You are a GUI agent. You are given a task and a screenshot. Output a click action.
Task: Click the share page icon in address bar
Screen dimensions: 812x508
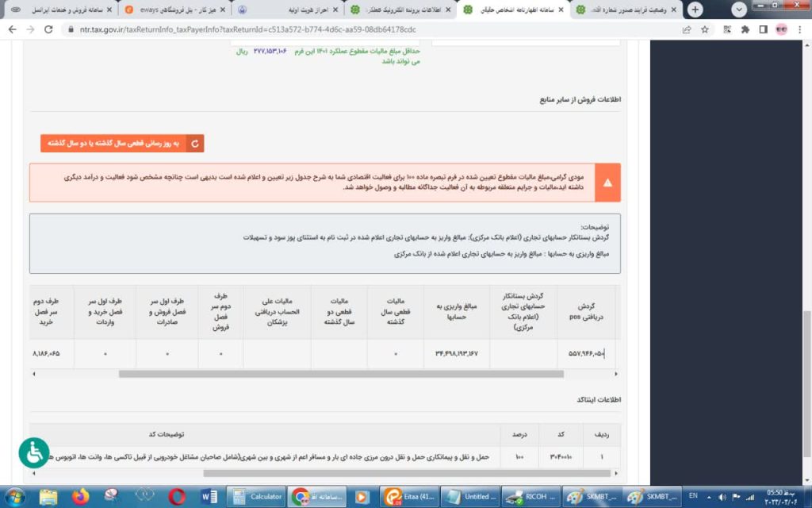coord(686,29)
